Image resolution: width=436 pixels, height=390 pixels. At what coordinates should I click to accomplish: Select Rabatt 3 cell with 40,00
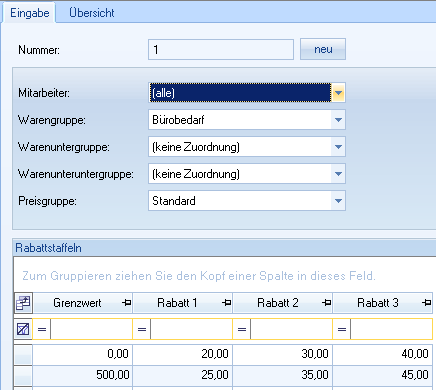(x=383, y=355)
